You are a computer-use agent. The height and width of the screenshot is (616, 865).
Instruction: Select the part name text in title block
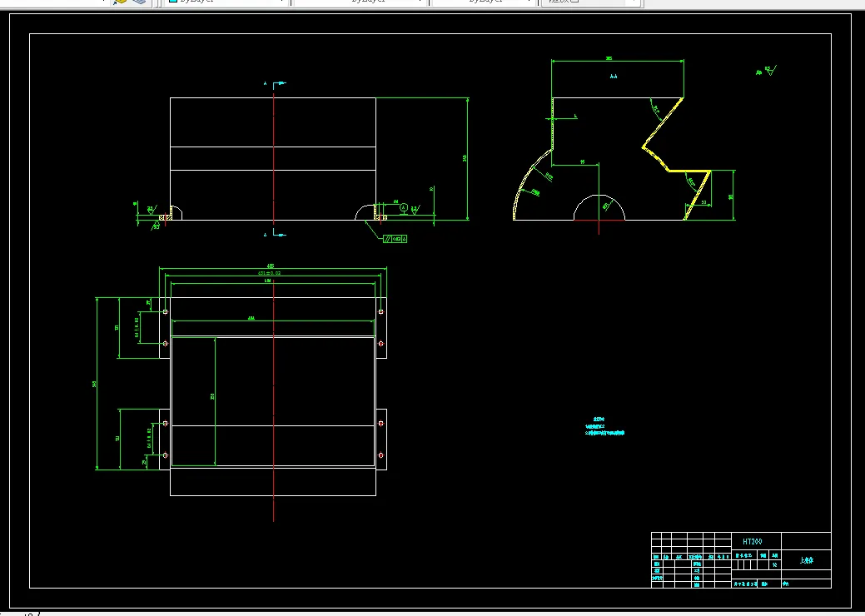tap(807, 561)
